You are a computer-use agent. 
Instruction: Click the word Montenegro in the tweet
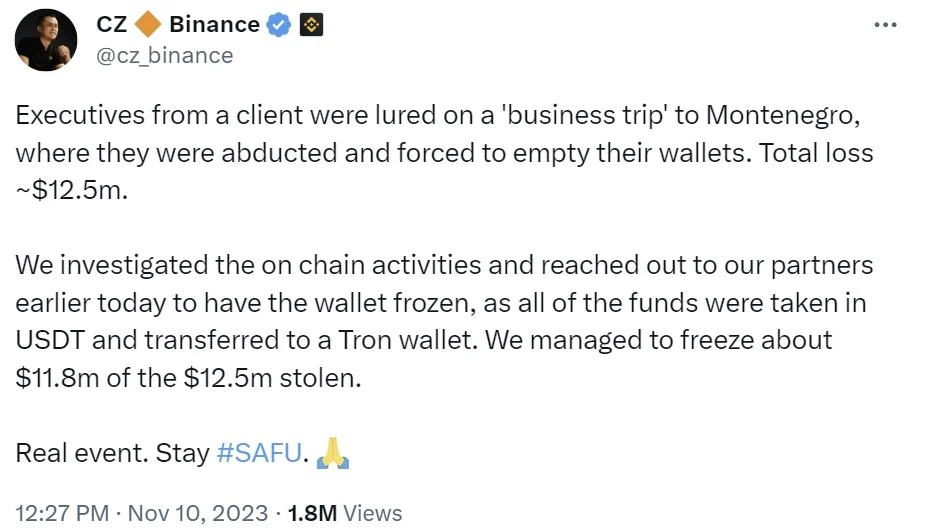coord(782,114)
